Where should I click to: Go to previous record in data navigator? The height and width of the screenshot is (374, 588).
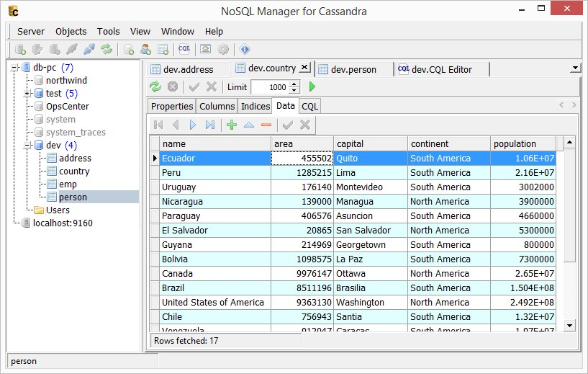(x=176, y=125)
